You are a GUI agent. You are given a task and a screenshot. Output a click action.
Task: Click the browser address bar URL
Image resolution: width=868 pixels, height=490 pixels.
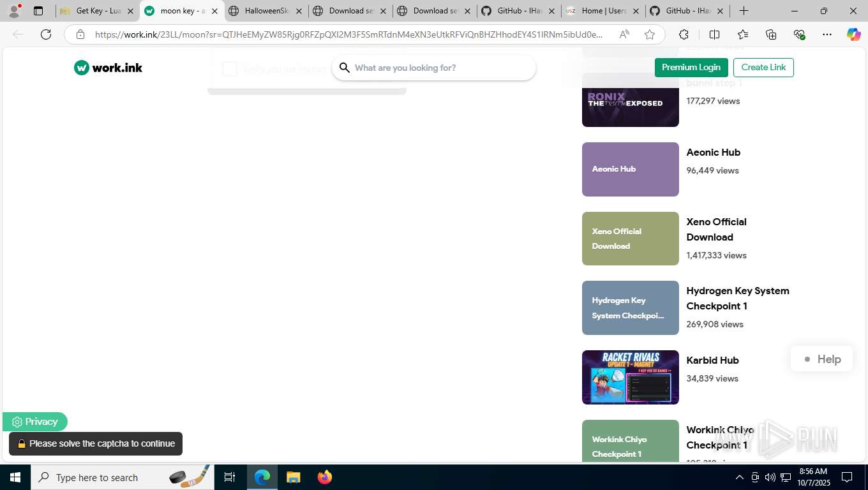[348, 34]
